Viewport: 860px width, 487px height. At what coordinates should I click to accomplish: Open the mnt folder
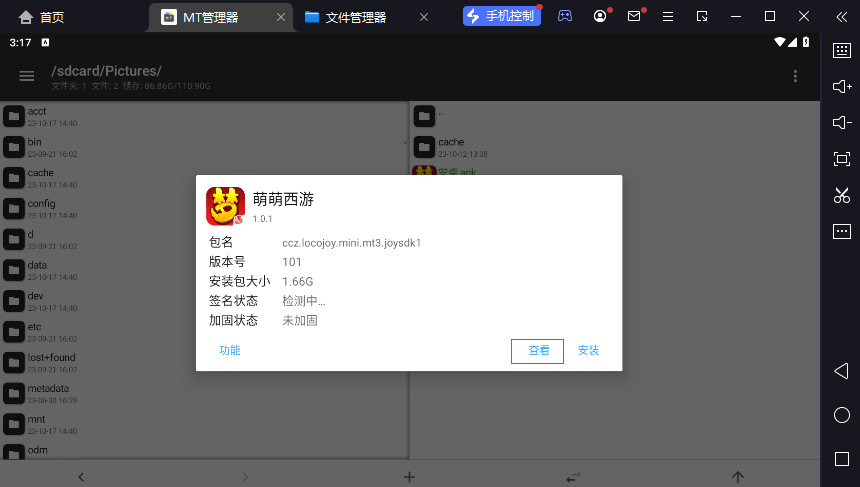click(204, 424)
